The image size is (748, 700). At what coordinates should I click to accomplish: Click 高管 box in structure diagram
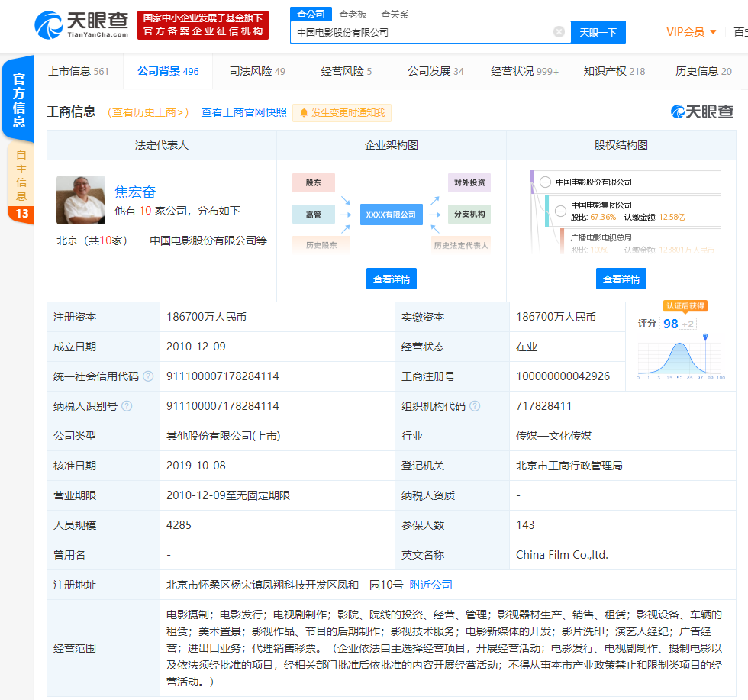coord(314,215)
